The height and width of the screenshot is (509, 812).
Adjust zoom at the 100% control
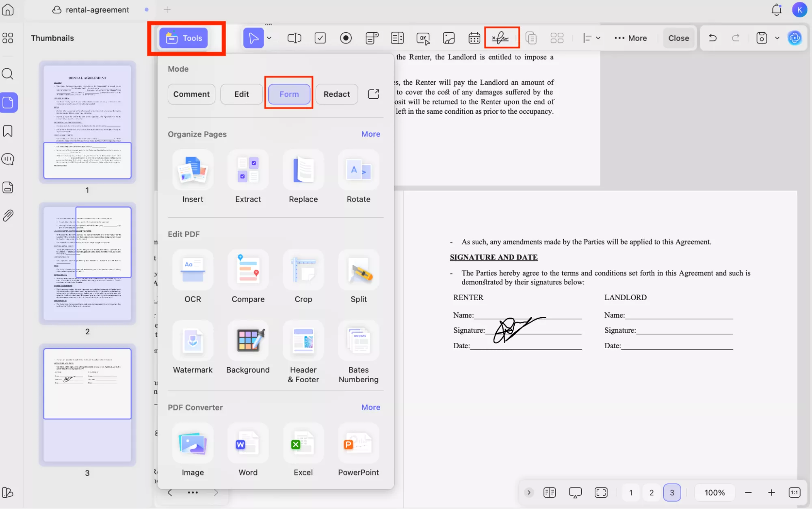714,492
